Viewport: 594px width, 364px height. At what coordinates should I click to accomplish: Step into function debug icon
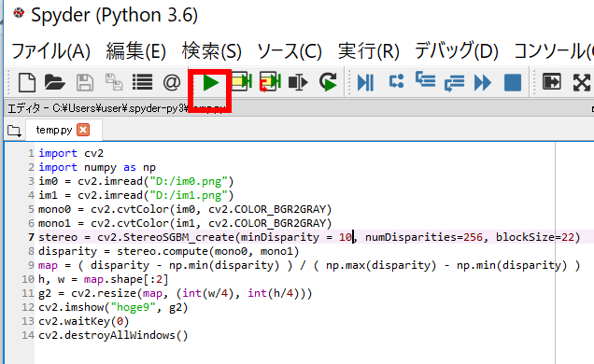425,80
